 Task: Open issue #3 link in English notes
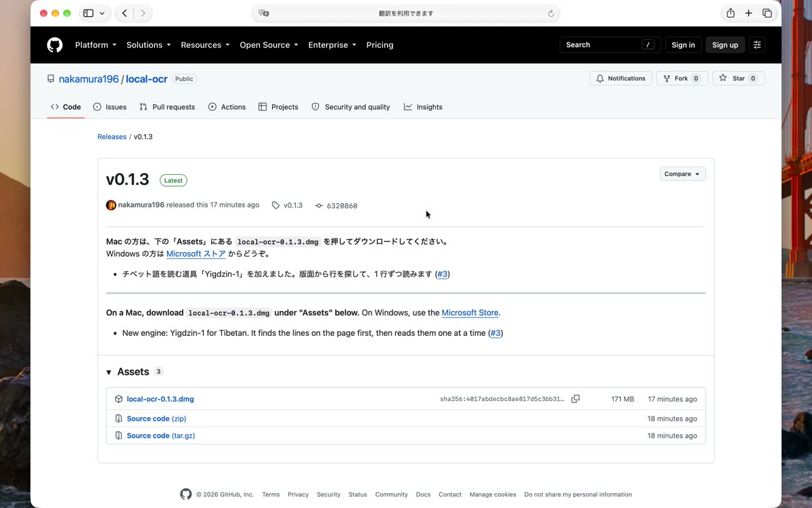(x=496, y=333)
